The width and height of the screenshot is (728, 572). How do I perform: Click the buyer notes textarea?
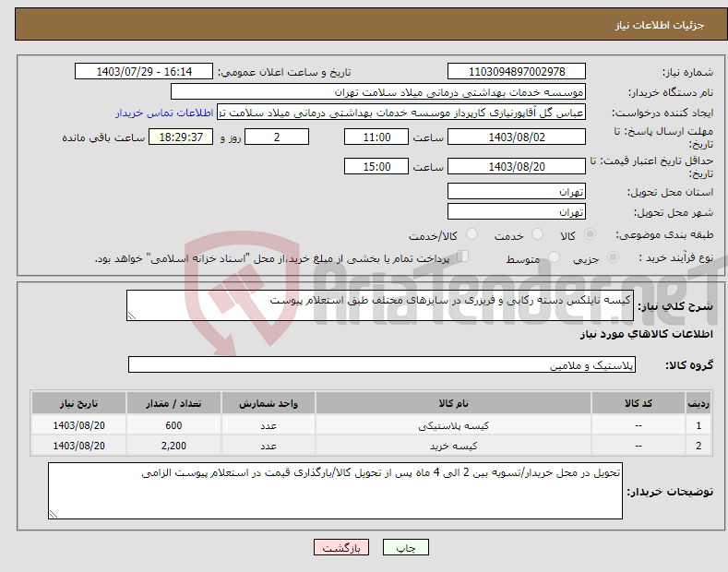[x=335, y=491]
